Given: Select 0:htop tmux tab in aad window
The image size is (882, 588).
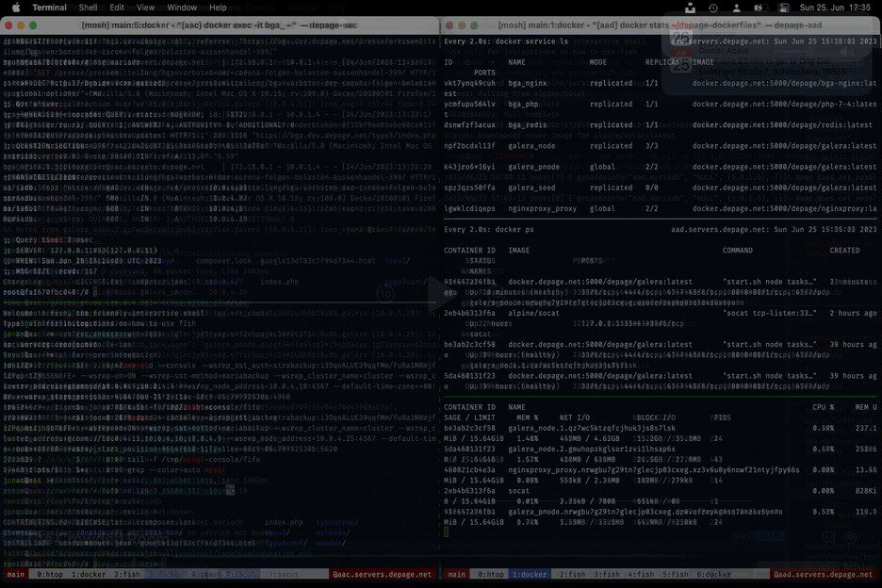Looking at the screenshot, I should (491, 575).
